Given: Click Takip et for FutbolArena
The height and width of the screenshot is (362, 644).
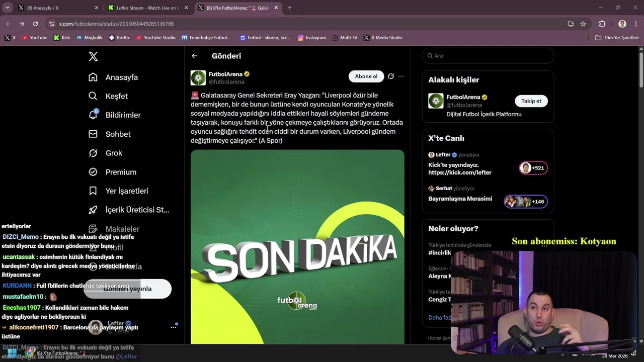Looking at the screenshot, I should 531,101.
